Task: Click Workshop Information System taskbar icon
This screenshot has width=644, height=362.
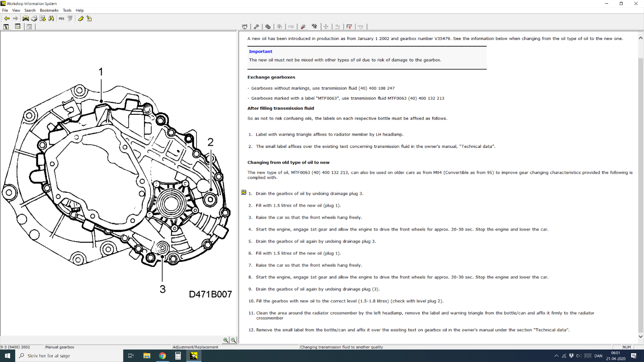Action: (x=194, y=356)
